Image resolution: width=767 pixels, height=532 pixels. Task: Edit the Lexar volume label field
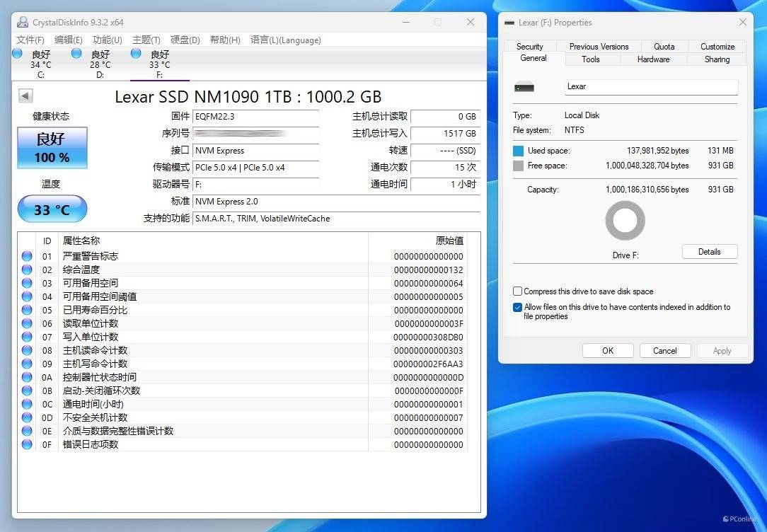coord(651,86)
